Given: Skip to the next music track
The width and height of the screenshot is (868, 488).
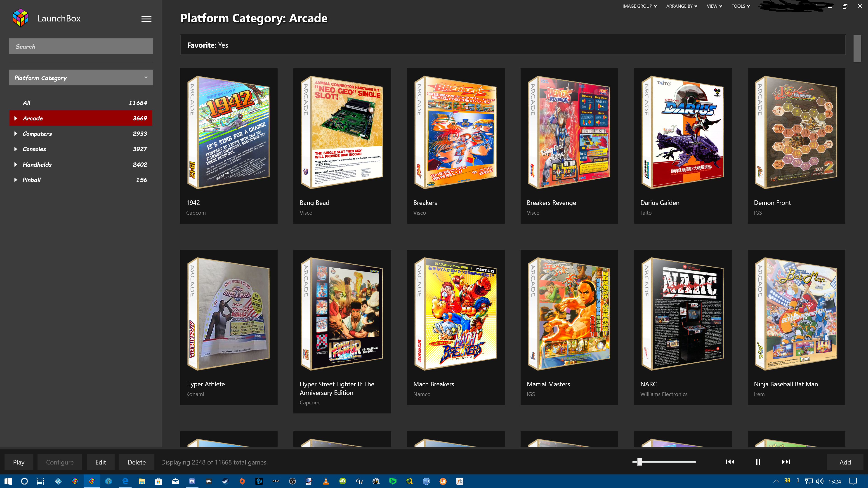Looking at the screenshot, I should [x=786, y=462].
